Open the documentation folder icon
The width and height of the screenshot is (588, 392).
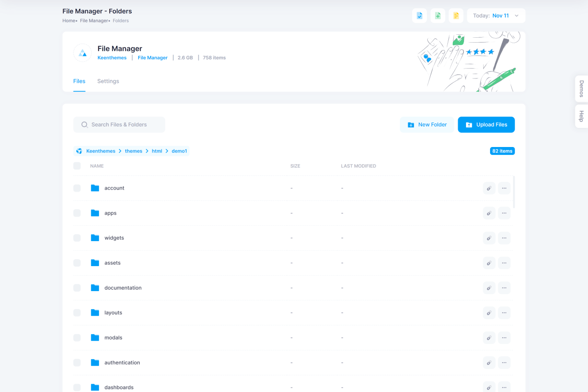tap(95, 288)
